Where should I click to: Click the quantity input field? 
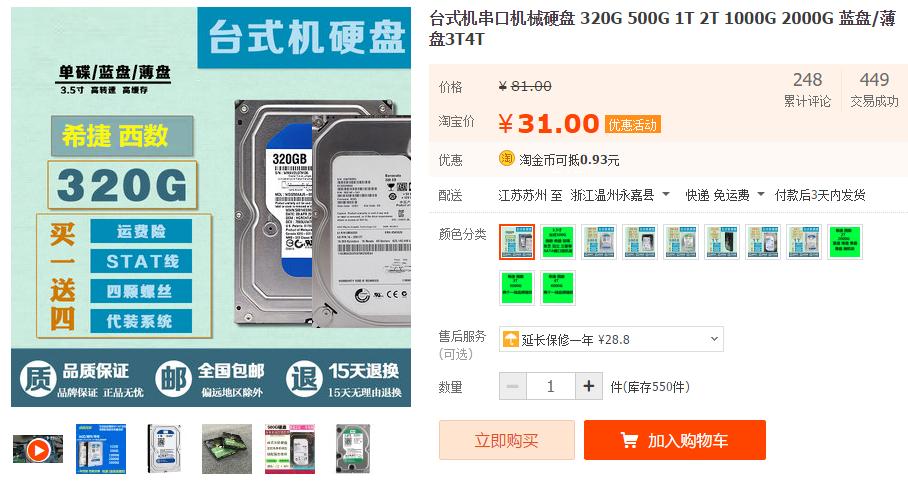551,386
